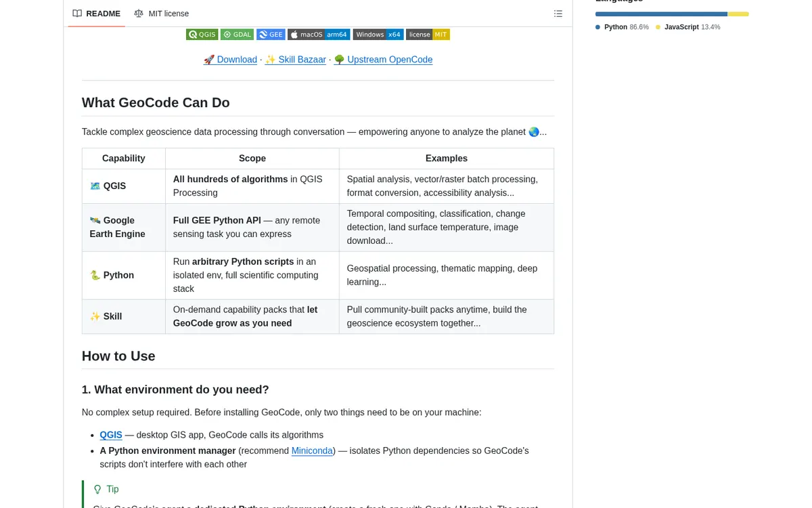Image resolution: width=812 pixels, height=508 pixels.
Task: Click the 'How to Use' heading
Action: tap(118, 356)
